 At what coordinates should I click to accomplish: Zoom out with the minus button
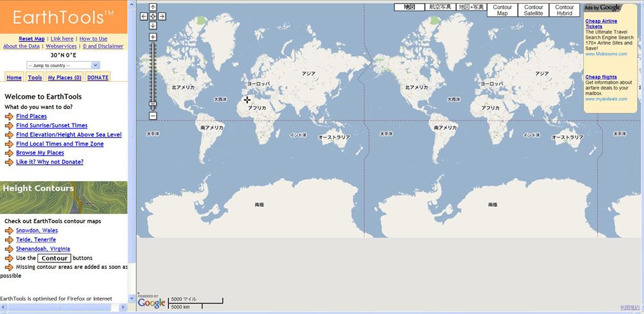153,116
